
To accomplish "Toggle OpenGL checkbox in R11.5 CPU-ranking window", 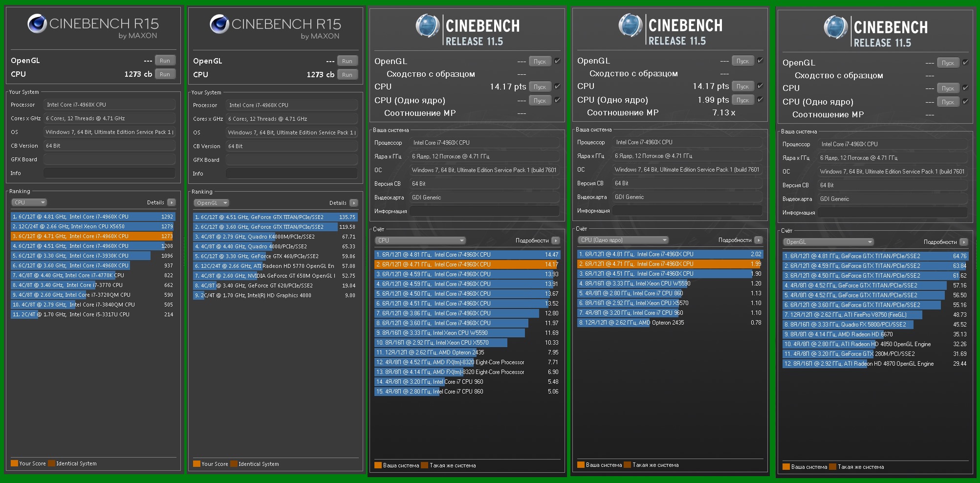I will point(557,61).
